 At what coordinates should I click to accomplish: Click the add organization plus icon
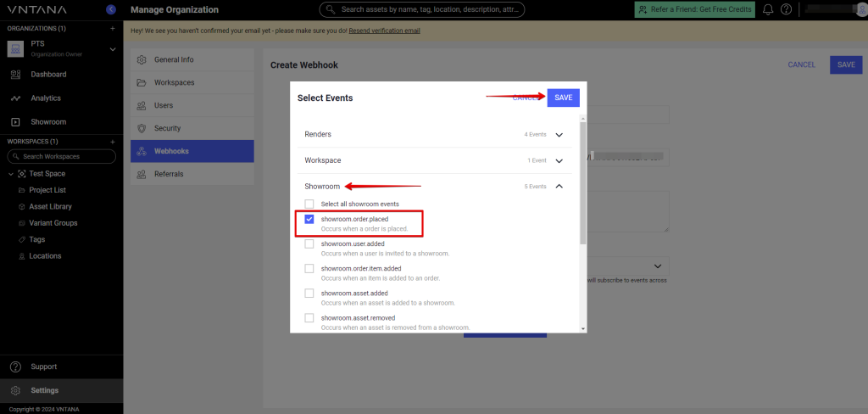113,28
